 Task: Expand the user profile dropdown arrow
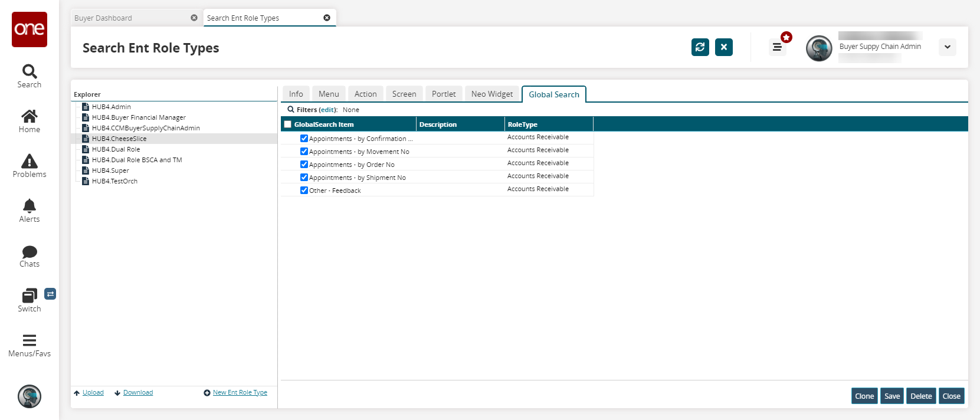tap(947, 47)
